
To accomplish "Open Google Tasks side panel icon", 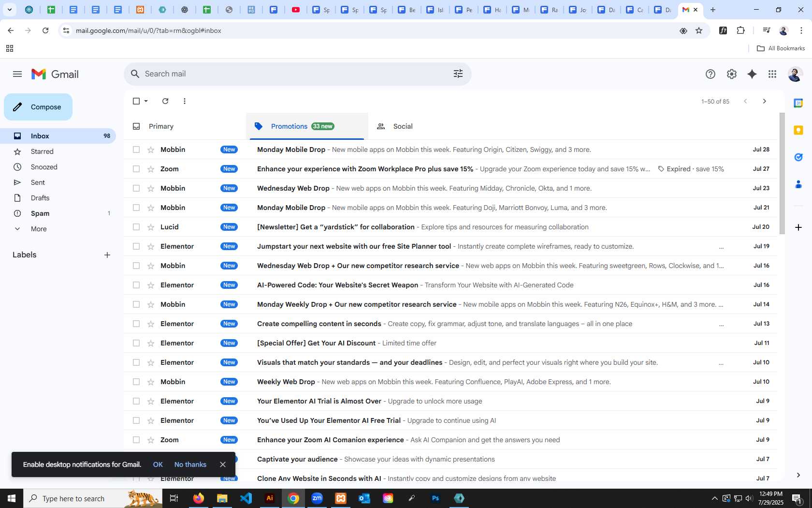I will coord(798,157).
